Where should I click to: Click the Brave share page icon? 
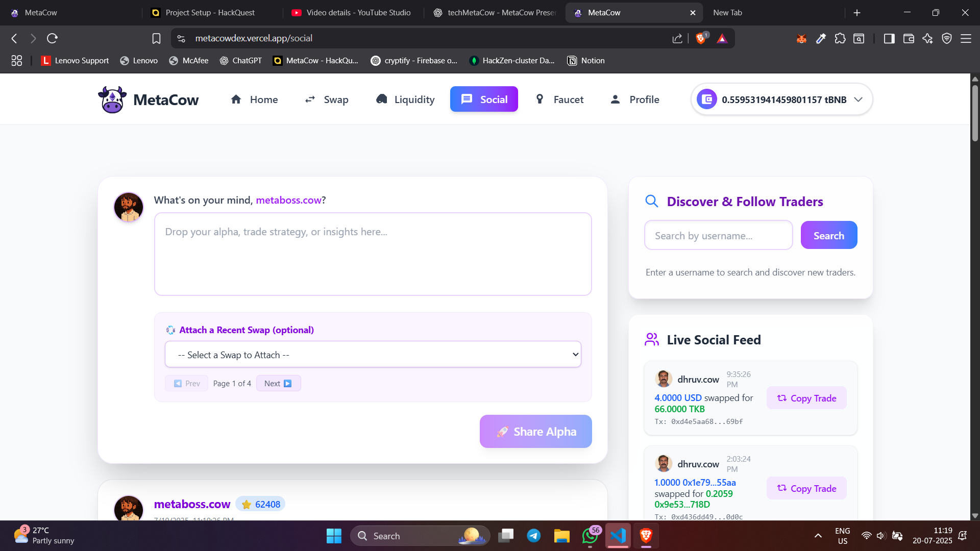677,39
